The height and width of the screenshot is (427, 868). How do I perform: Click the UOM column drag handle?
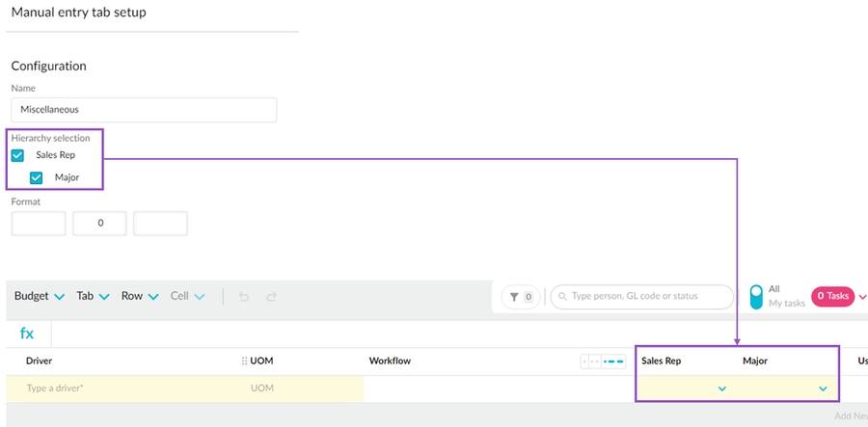point(244,360)
